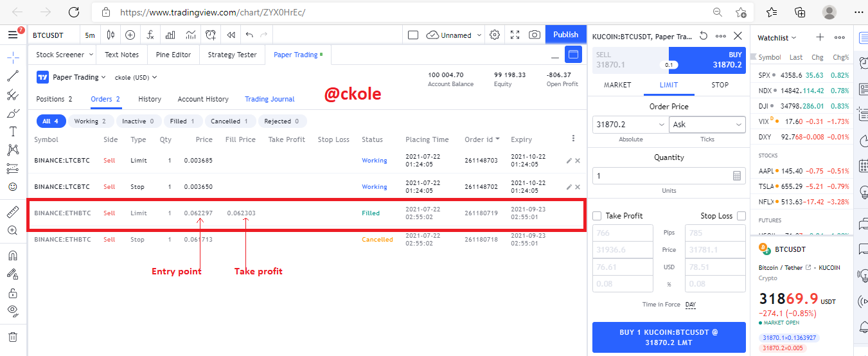Screen dimensions: 868x356
Task: Click the trash remove drawings icon
Action: tap(13, 336)
